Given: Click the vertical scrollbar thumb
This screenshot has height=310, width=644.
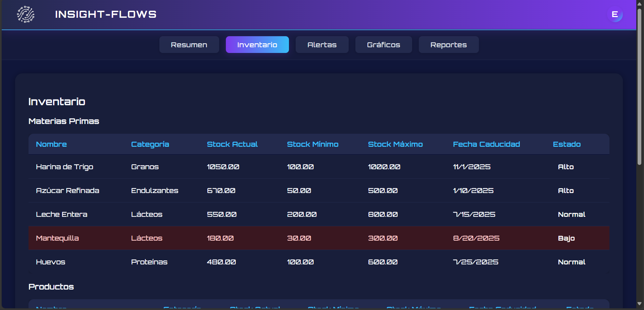Looking at the screenshot, I should [x=639, y=87].
